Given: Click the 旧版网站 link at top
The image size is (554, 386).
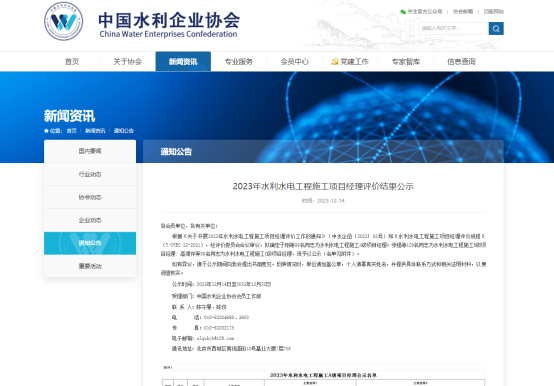Looking at the screenshot, I should click(x=494, y=12).
